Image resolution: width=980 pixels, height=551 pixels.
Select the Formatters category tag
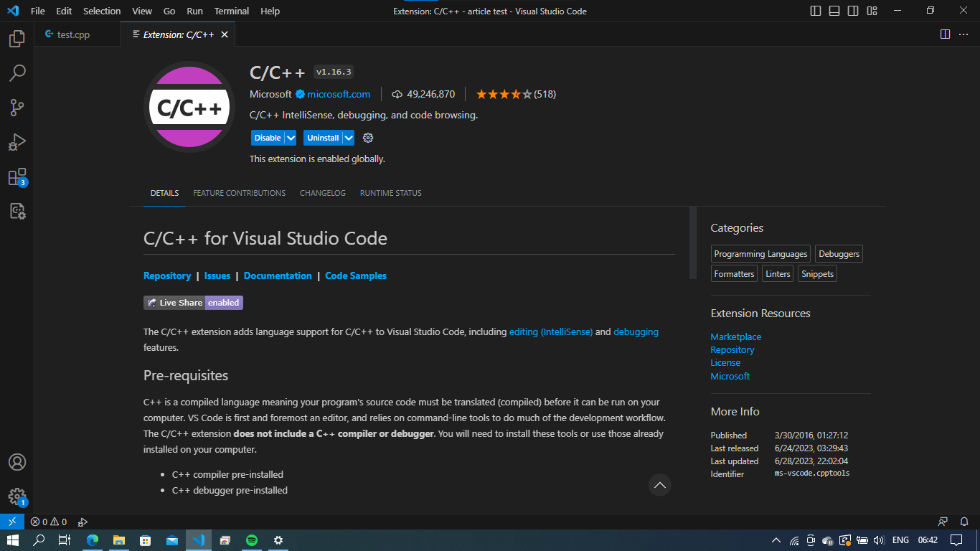point(734,273)
